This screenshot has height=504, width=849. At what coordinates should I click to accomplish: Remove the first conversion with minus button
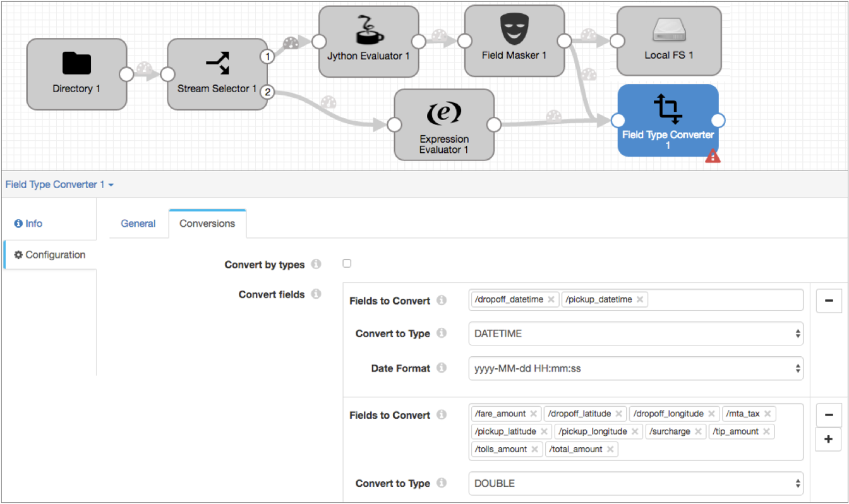[x=829, y=301]
